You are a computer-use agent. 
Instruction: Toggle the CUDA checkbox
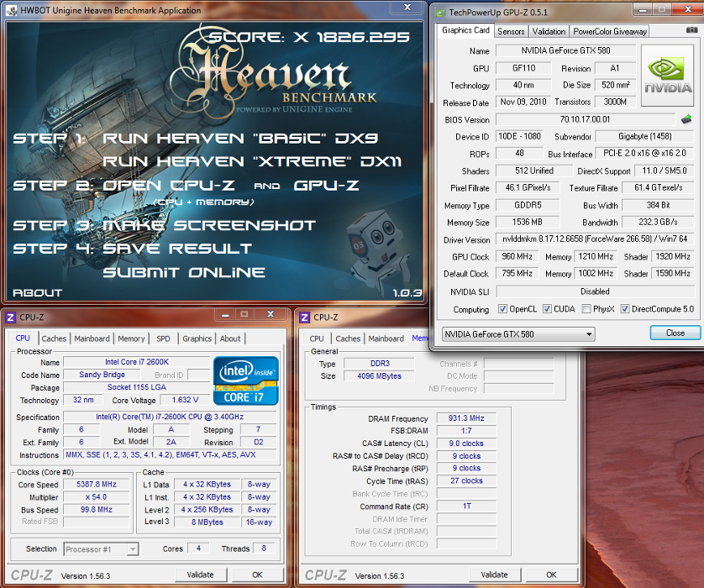547,309
